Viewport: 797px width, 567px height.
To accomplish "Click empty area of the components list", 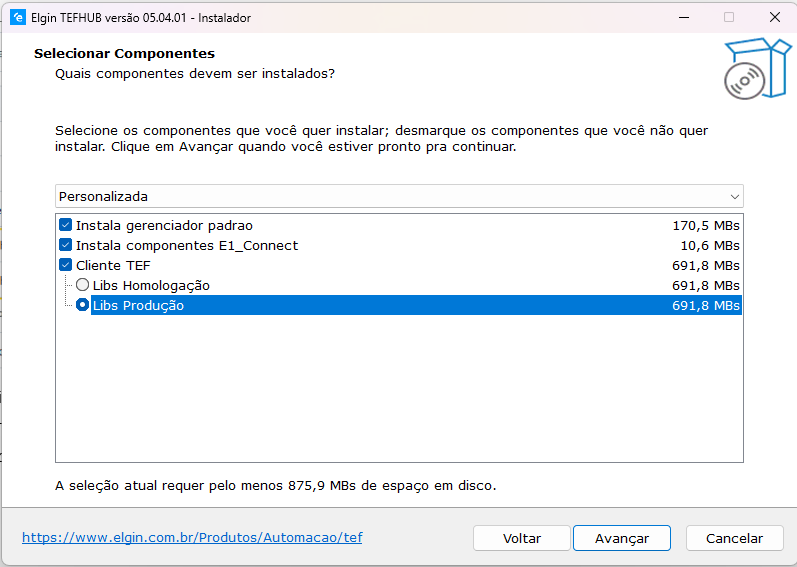I will tap(398, 390).
